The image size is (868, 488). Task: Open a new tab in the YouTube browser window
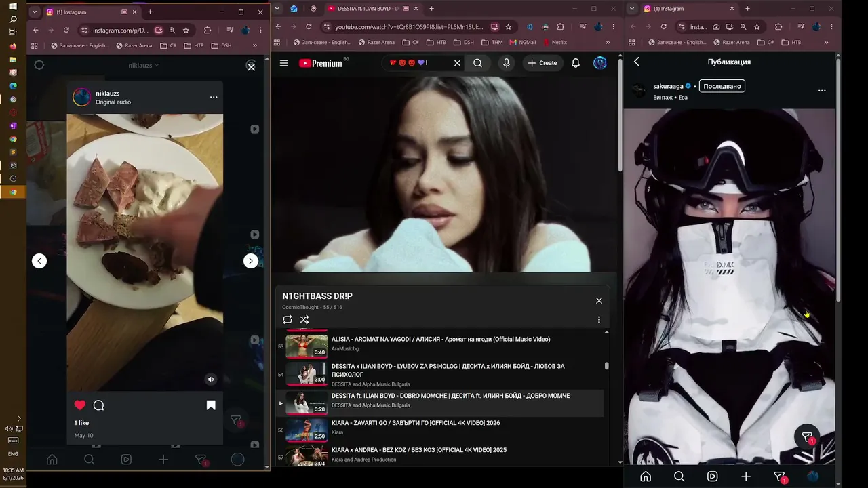coord(431,9)
